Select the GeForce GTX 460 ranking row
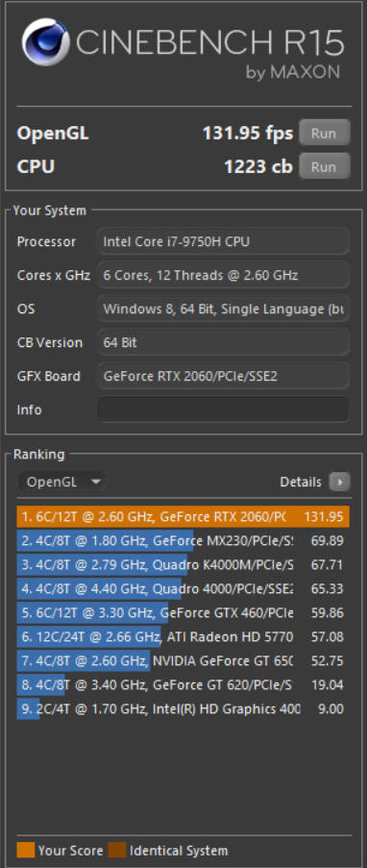367x868 pixels. [183, 613]
